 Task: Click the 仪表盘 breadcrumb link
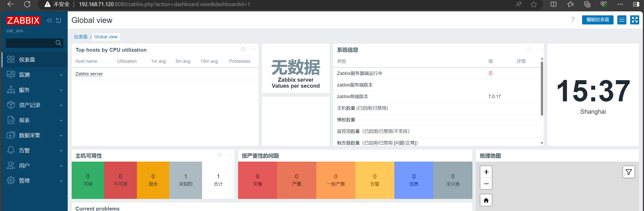tap(81, 37)
